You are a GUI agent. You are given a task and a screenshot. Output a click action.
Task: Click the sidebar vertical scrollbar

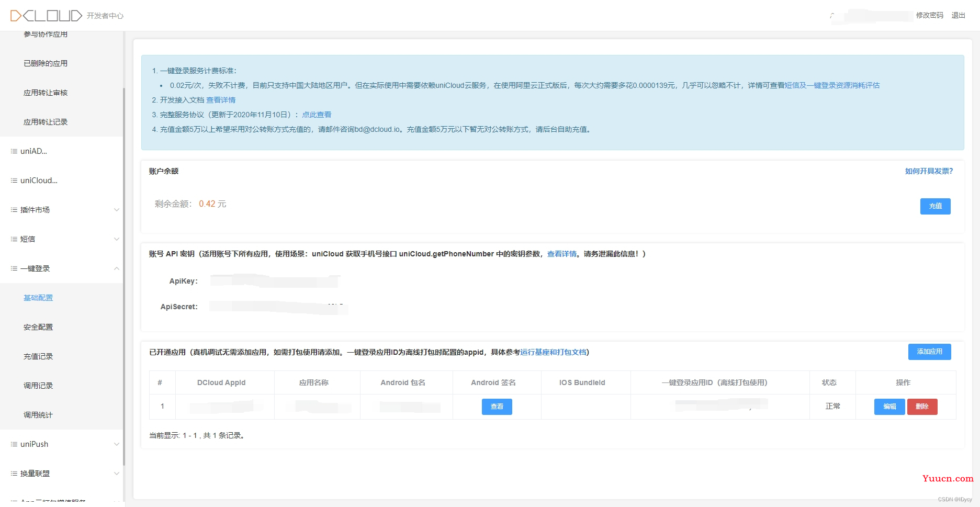124,276
